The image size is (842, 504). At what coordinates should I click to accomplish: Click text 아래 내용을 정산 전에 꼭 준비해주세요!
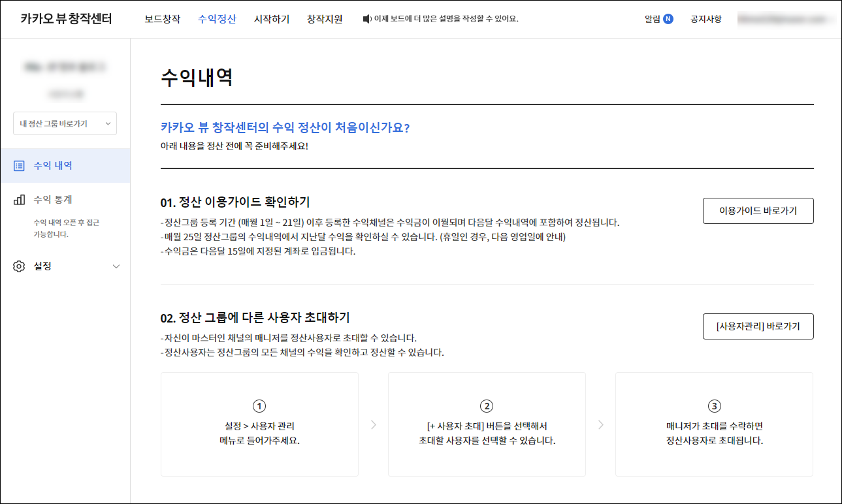(x=234, y=146)
